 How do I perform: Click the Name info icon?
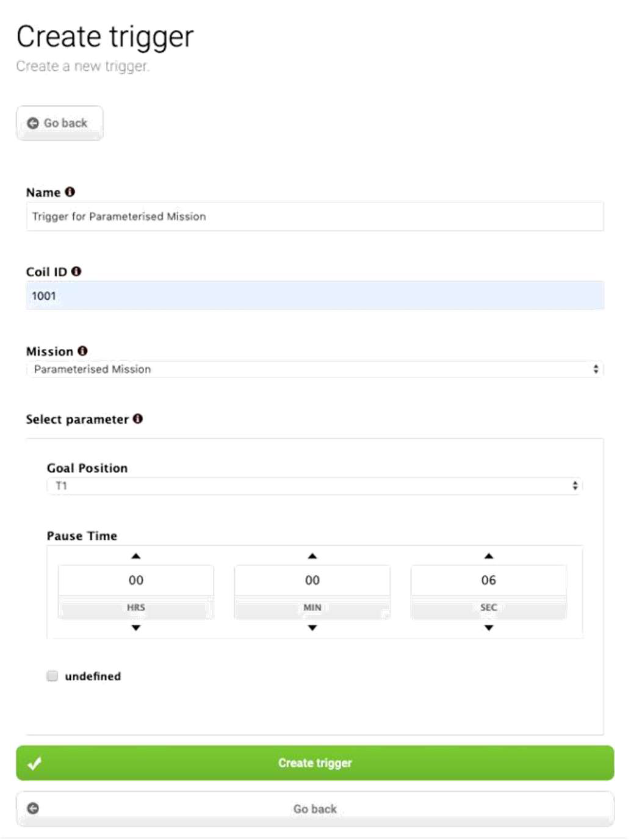pos(70,192)
